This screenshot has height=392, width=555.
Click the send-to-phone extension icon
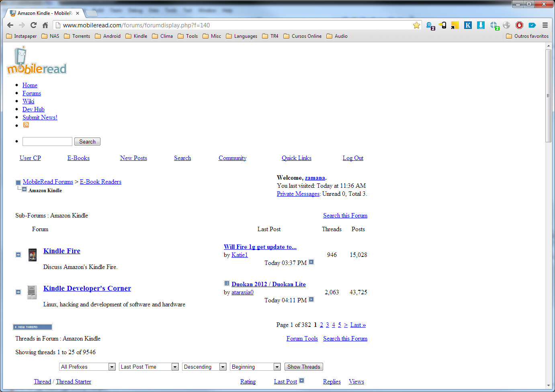coord(442,25)
